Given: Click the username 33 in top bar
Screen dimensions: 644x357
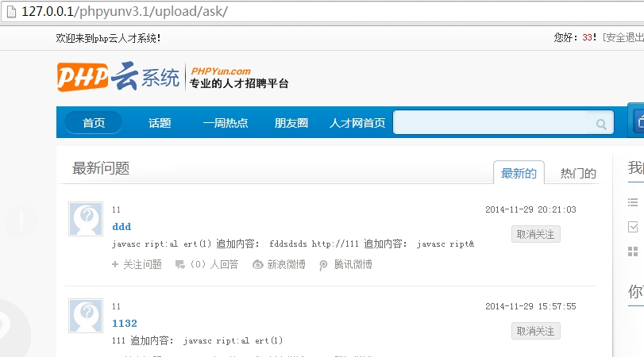Looking at the screenshot, I should tap(587, 38).
